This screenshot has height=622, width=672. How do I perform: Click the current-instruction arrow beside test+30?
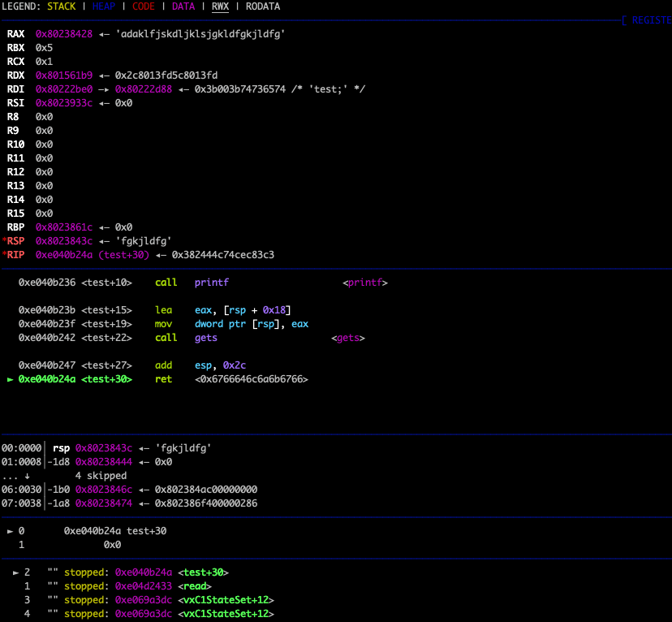pos(10,379)
